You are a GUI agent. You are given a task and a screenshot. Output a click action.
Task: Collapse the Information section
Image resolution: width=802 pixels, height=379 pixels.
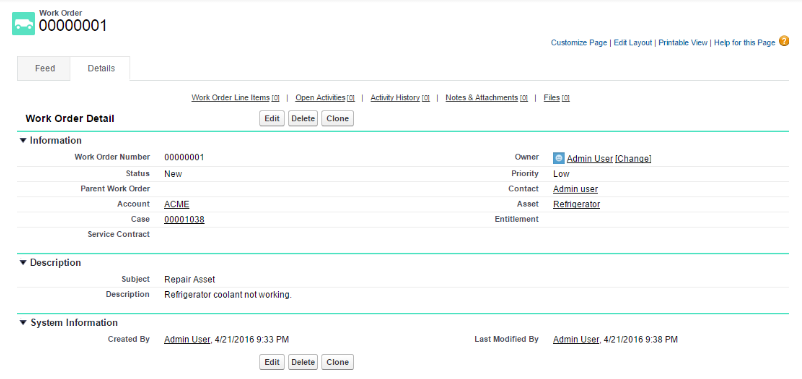click(x=23, y=140)
